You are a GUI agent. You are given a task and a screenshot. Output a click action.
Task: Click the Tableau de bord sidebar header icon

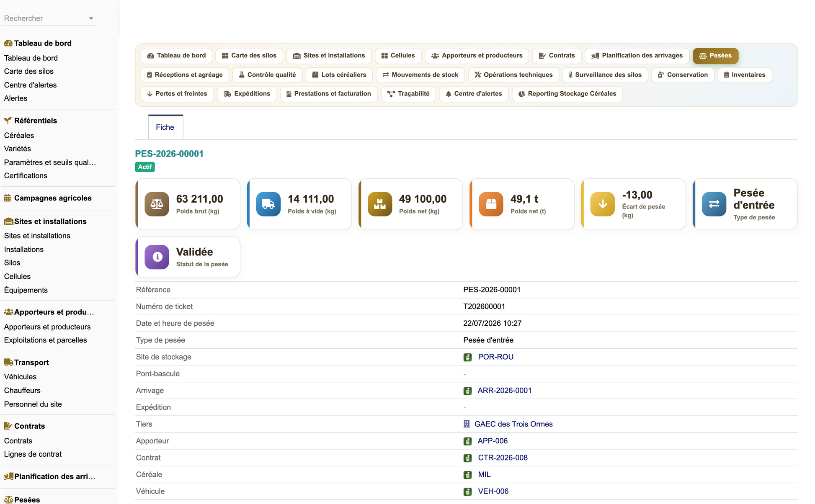pos(8,43)
